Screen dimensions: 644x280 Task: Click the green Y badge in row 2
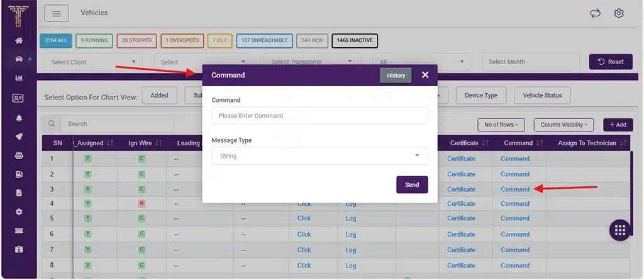click(x=87, y=174)
